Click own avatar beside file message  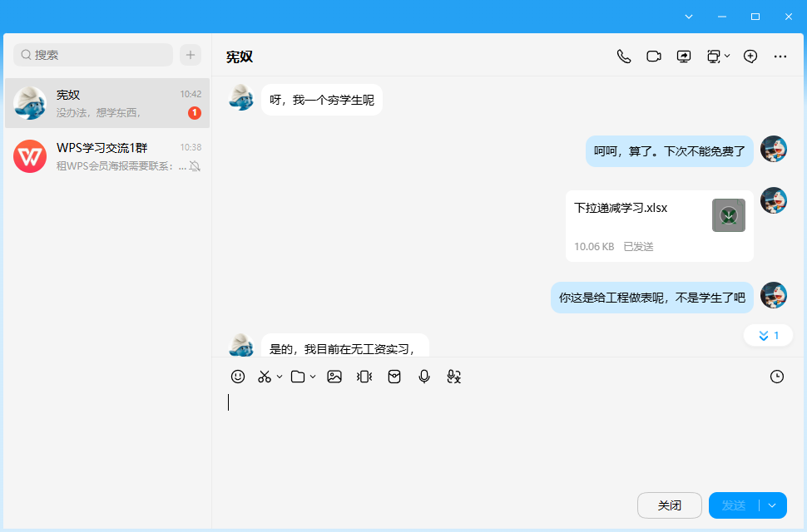point(774,200)
